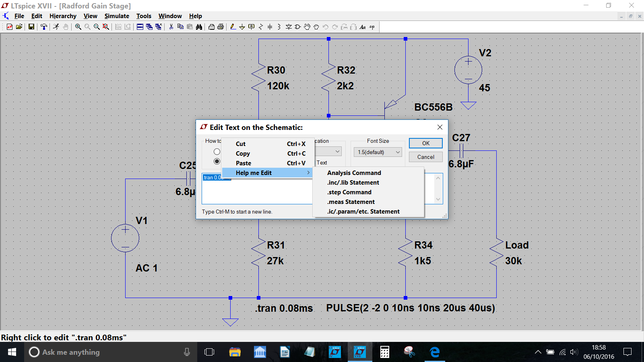
Task: Select the Place Ground tool
Action: coord(242,27)
